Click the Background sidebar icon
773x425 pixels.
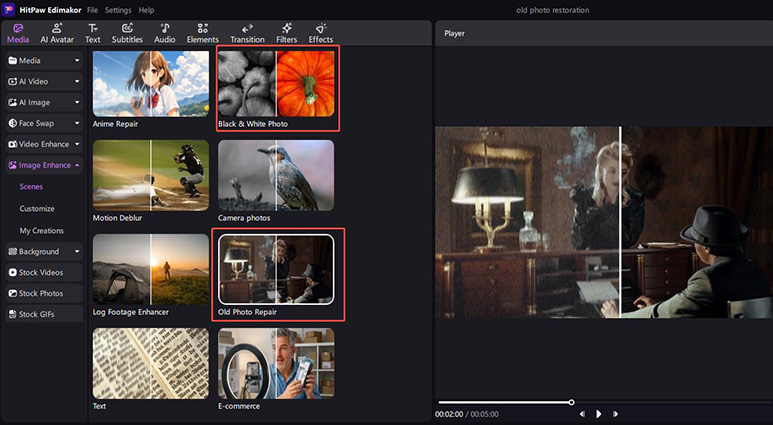[13, 251]
